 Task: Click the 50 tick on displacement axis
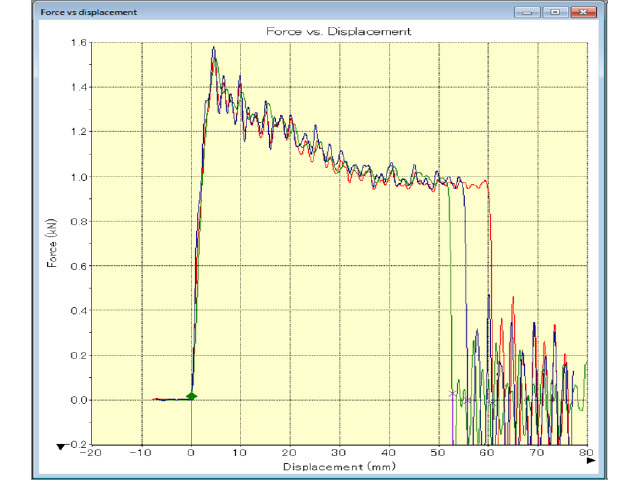[439, 454]
